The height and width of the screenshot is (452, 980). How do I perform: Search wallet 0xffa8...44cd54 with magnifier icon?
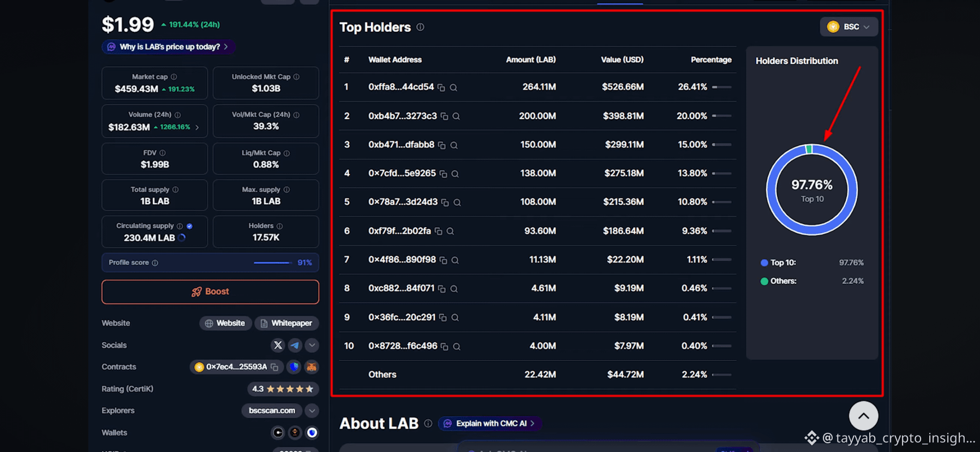tap(453, 87)
